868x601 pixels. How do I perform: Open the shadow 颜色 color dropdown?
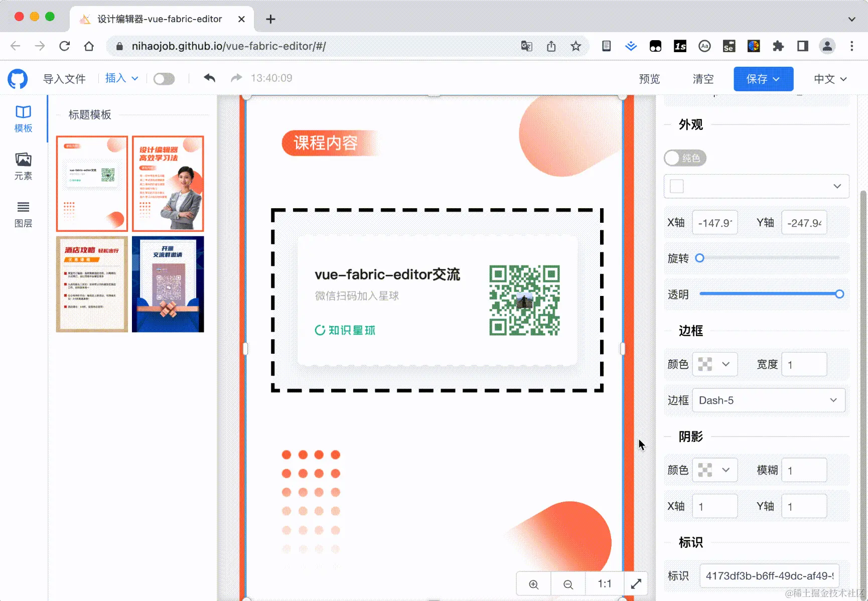714,470
